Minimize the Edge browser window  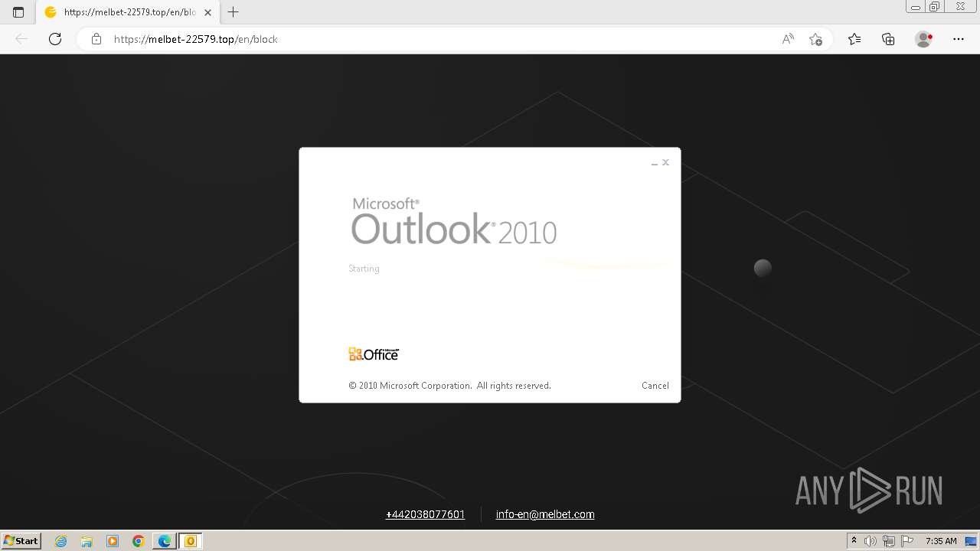916,7
